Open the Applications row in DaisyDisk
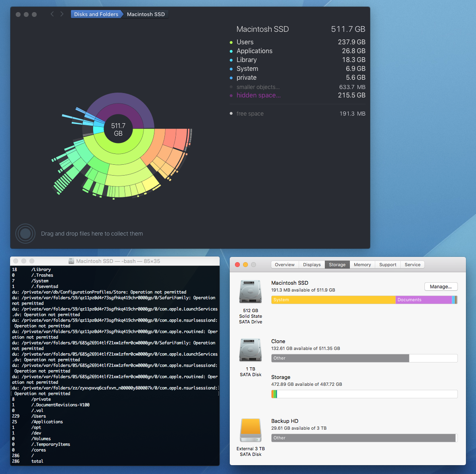The width and height of the screenshot is (476, 474). (297, 51)
